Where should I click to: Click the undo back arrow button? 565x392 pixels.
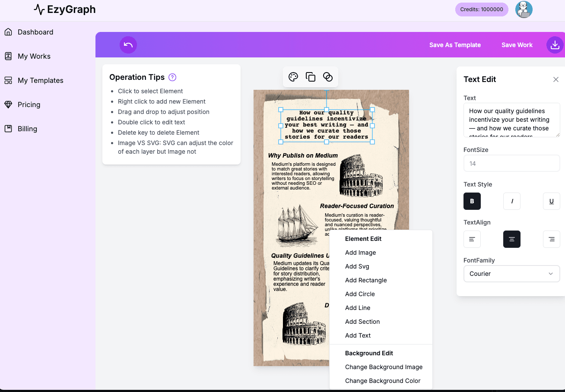pos(128,45)
